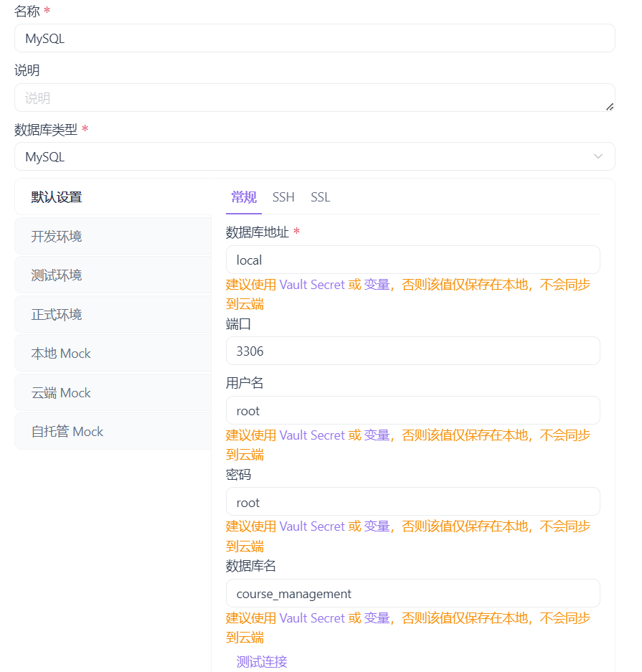Click the 数据库地址 field containing local
The image size is (642, 672).
412,260
